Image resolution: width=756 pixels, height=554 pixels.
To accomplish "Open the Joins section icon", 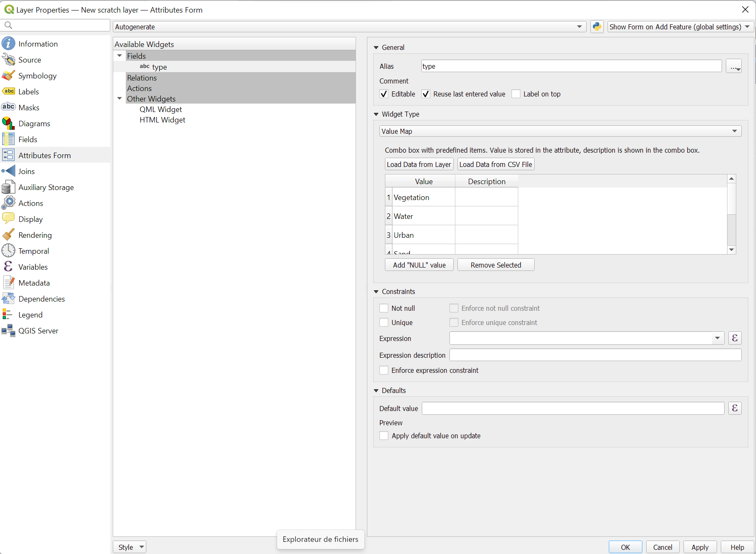I will pyautogui.click(x=9, y=171).
